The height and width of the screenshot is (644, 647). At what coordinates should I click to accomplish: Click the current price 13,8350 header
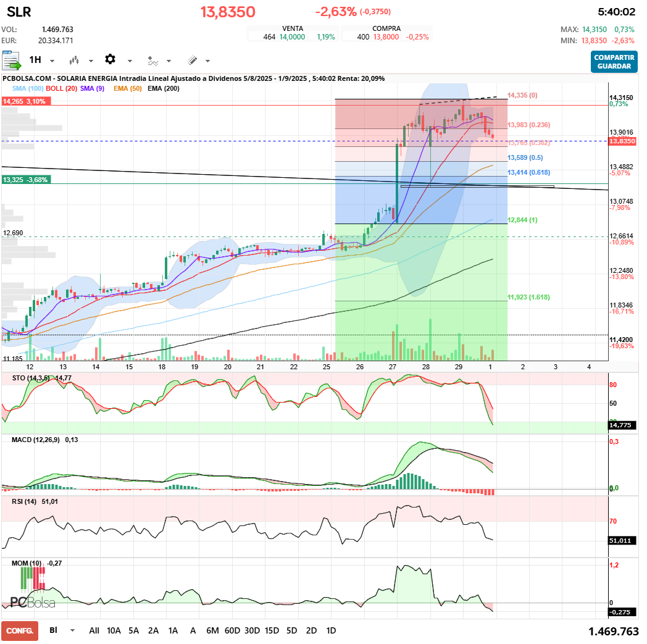coord(228,12)
